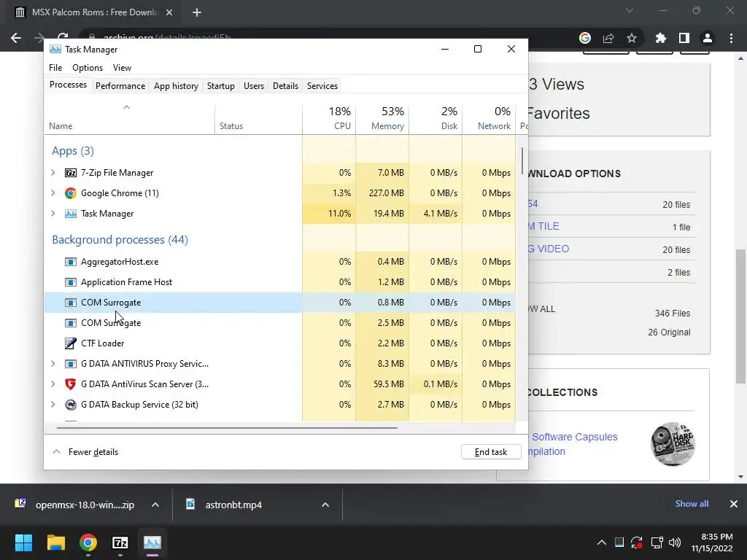
Task: Click the Application Frame Host icon
Action: (71, 282)
